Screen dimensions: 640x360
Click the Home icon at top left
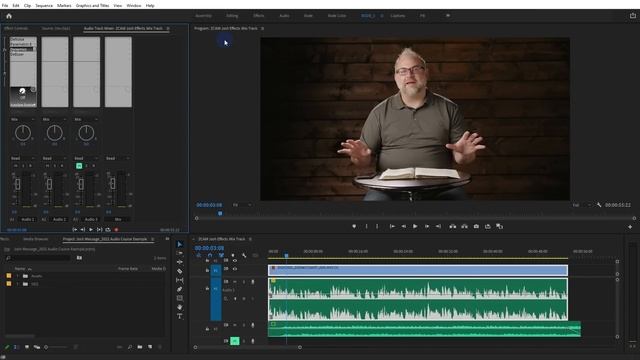tap(9, 16)
